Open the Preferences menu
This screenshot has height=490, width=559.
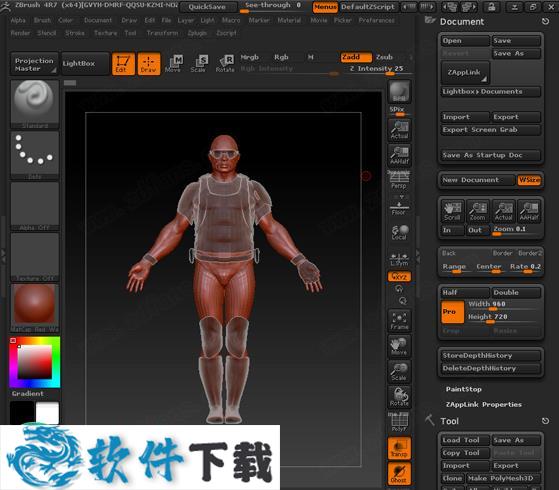(x=376, y=20)
